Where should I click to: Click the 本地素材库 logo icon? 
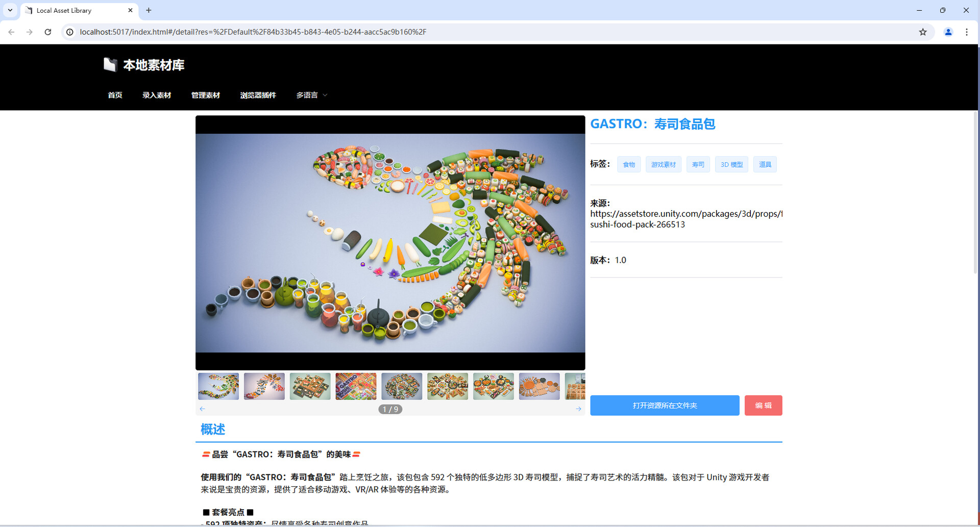click(110, 65)
